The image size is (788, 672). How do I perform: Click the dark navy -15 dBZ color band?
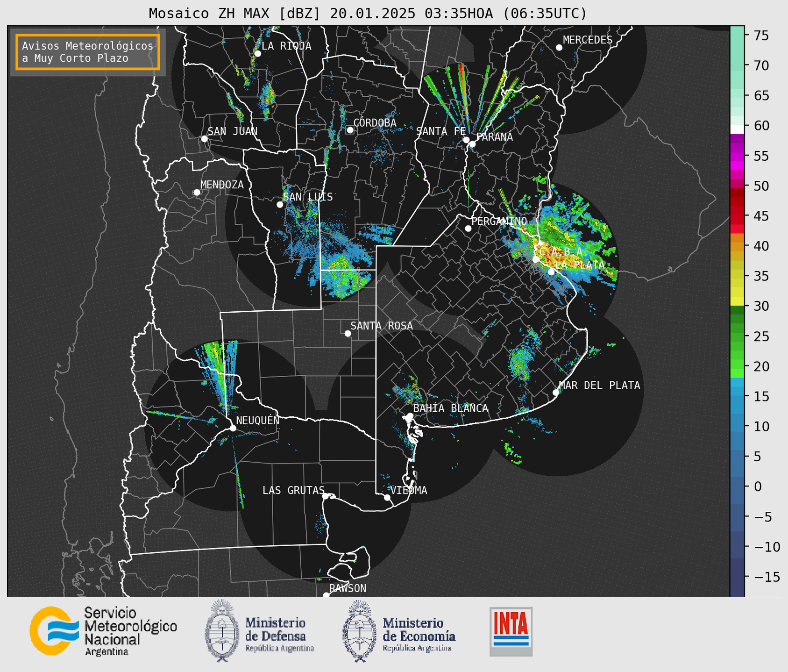pyautogui.click(x=737, y=578)
